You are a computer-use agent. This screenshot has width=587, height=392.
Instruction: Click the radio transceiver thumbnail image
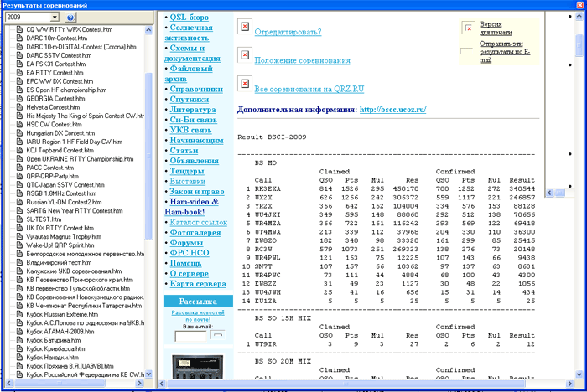coord(197,367)
